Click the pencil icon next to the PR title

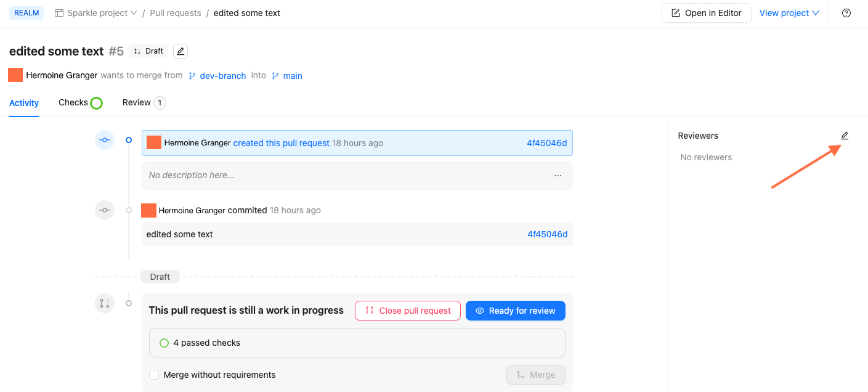(x=180, y=51)
